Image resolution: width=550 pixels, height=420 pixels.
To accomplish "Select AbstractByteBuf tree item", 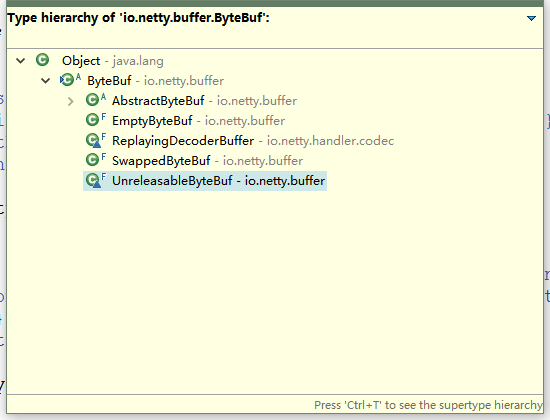I will click(204, 101).
